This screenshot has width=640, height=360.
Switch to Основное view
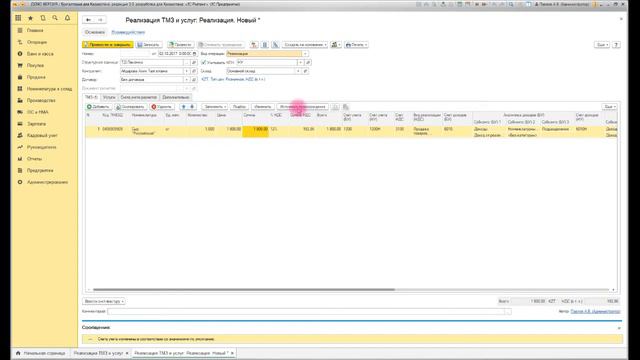coord(95,32)
